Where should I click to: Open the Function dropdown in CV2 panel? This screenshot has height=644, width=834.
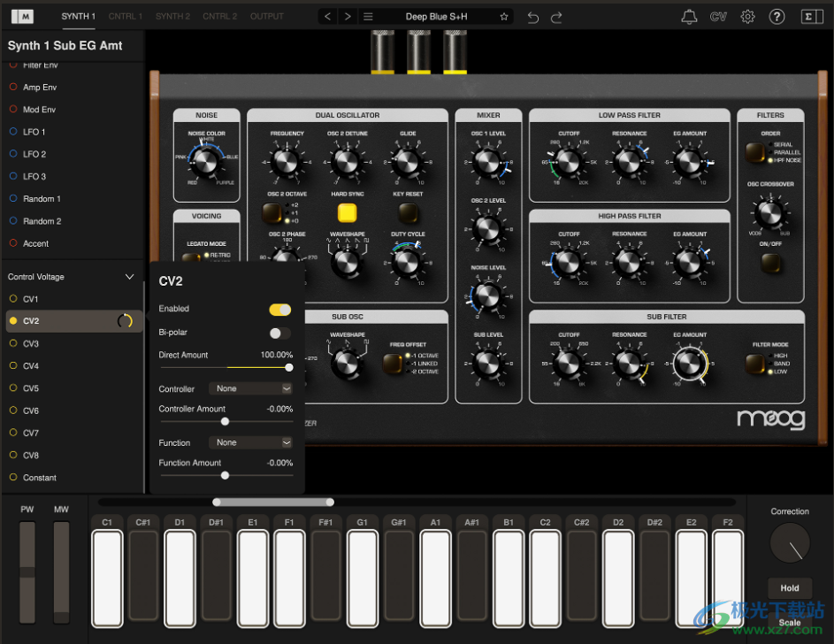click(250, 442)
